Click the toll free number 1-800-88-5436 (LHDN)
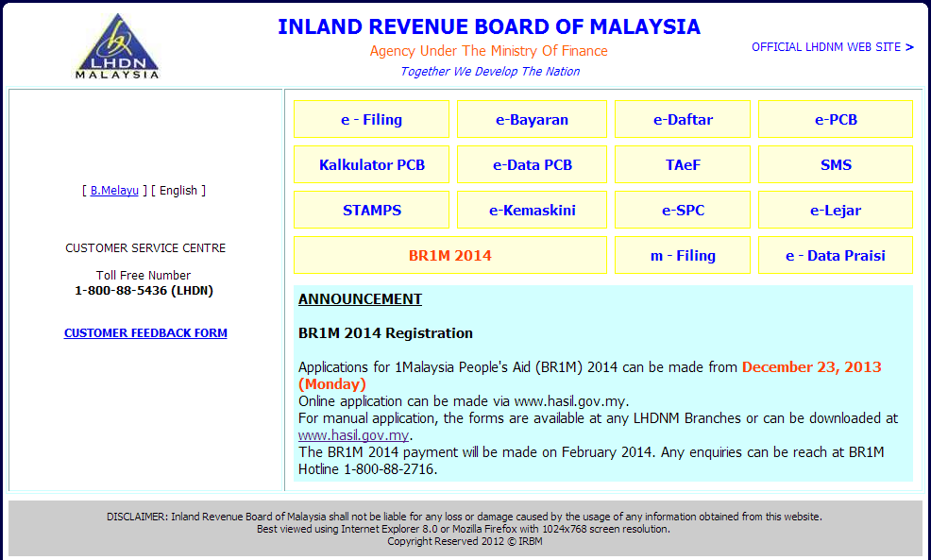Screen dimensions: 931x560 pyautogui.click(x=144, y=291)
